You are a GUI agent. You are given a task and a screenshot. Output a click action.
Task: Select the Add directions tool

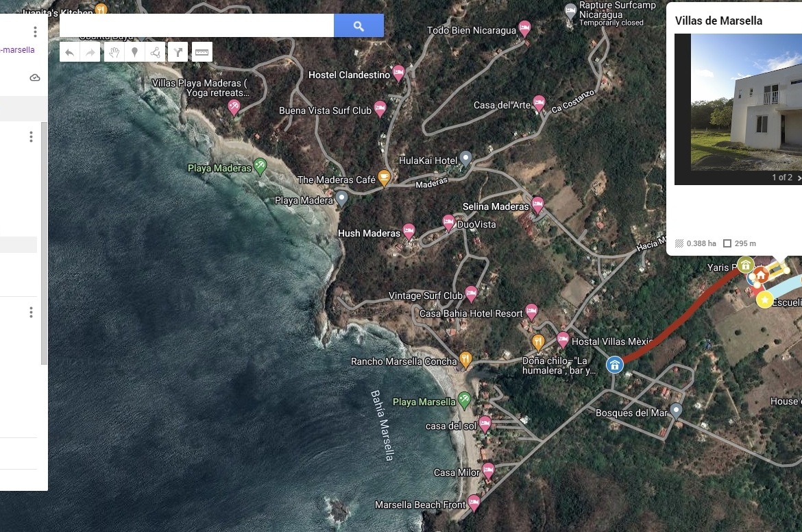178,52
